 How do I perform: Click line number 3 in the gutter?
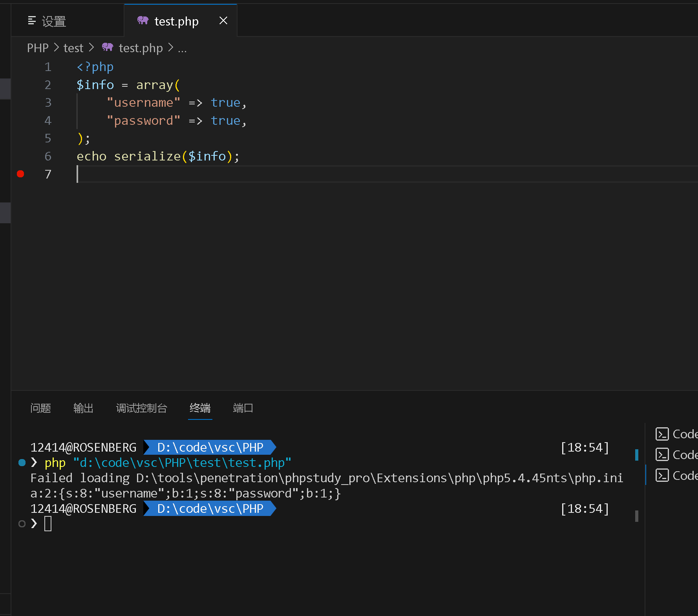tap(48, 102)
